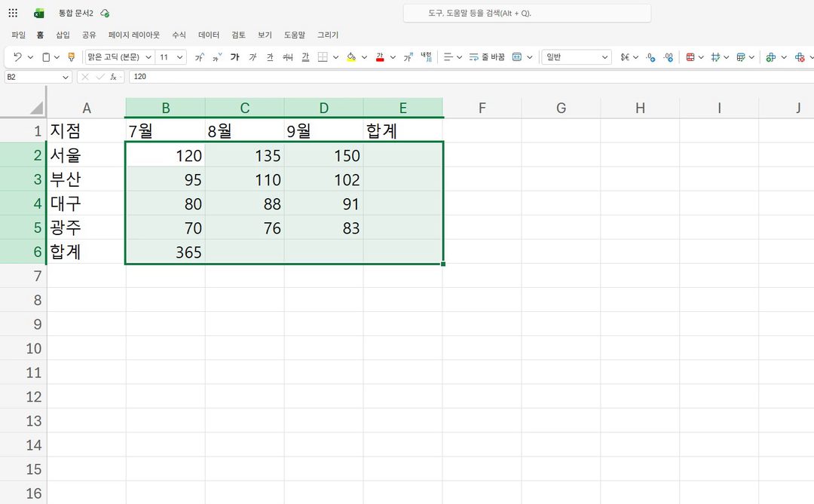814x504 pixels.
Task: Click the cell styles grid icon
Action: tap(716, 57)
